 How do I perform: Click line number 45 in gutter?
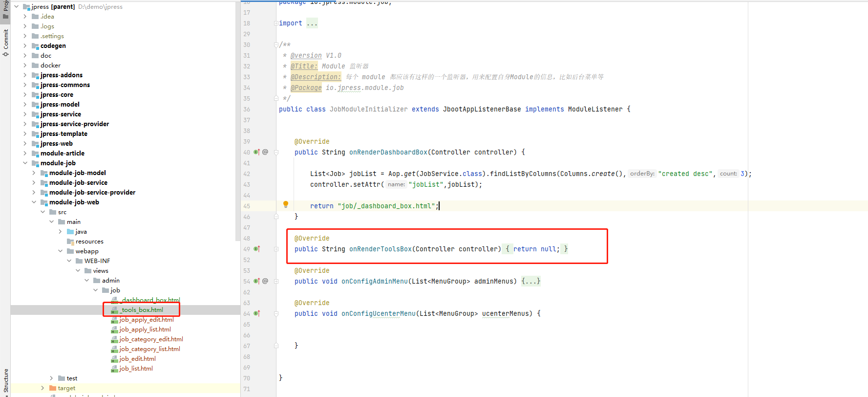pyautogui.click(x=247, y=206)
